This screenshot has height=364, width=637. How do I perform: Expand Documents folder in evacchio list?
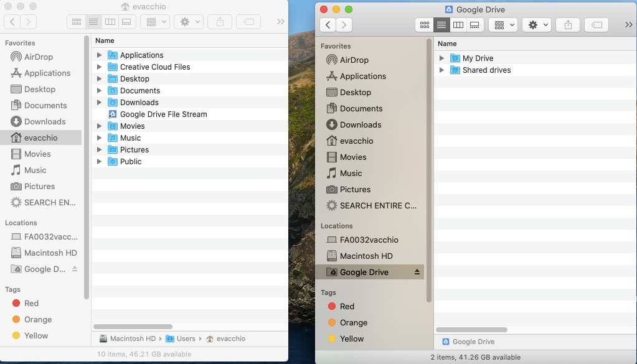99,90
